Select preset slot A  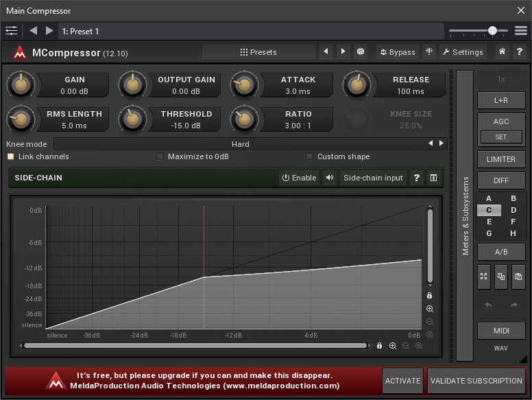(x=489, y=198)
